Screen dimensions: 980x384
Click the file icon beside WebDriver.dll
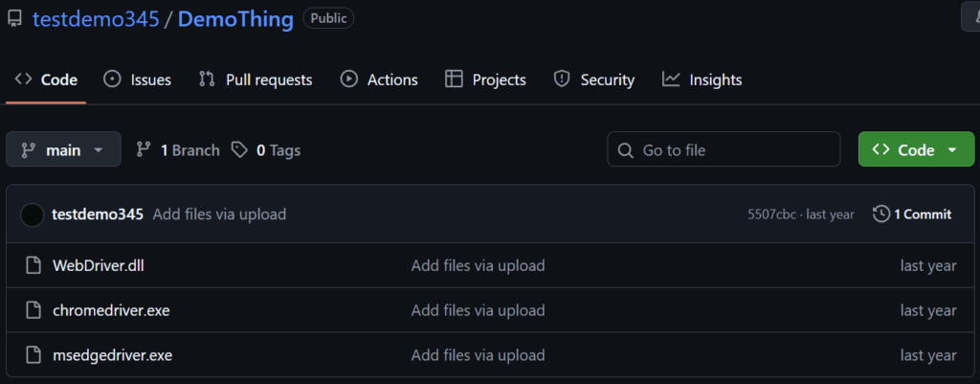33,265
